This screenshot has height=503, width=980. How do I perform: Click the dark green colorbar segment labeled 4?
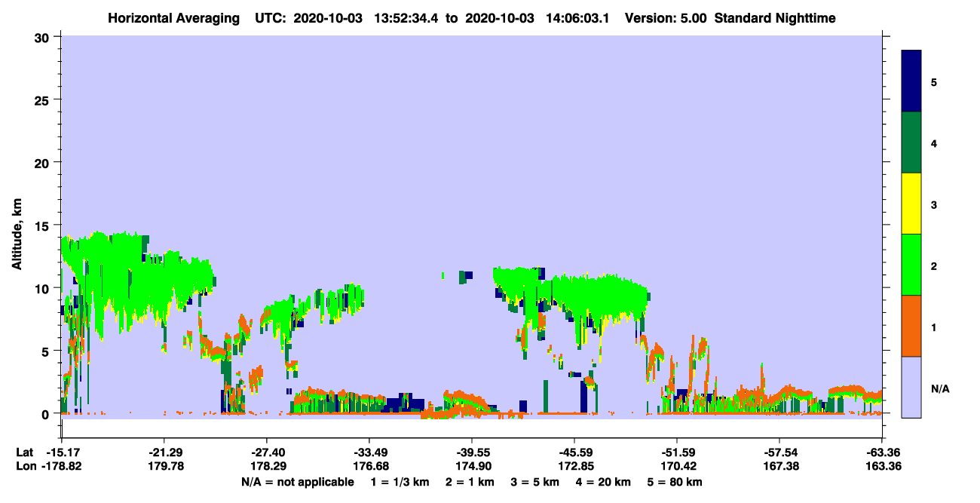911,143
